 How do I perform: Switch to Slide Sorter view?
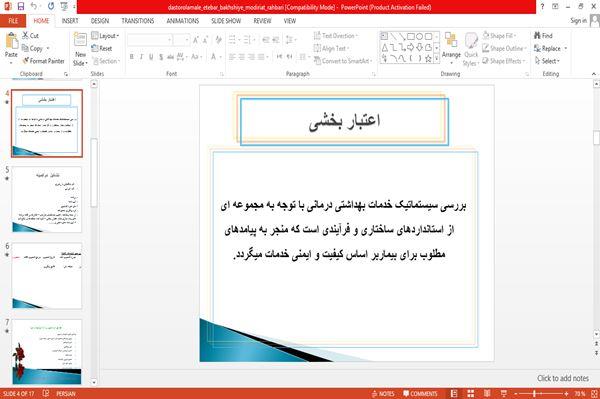[x=471, y=394]
